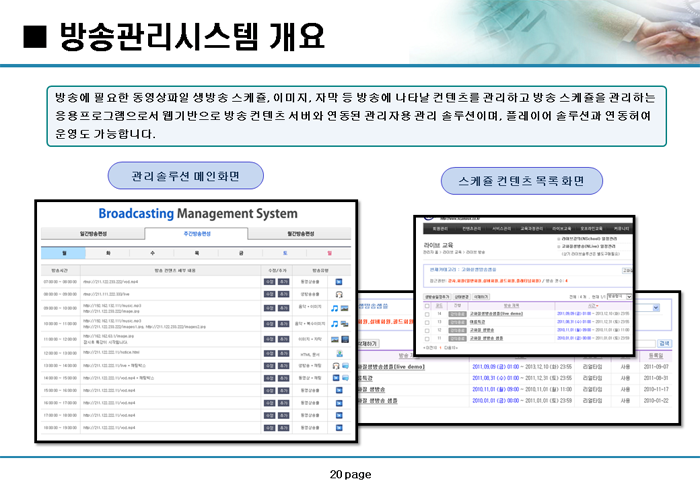Viewport: 700px width, 485px height.
Task: Open the 회원관리 menu in the dark nav bar
Action: point(440,229)
